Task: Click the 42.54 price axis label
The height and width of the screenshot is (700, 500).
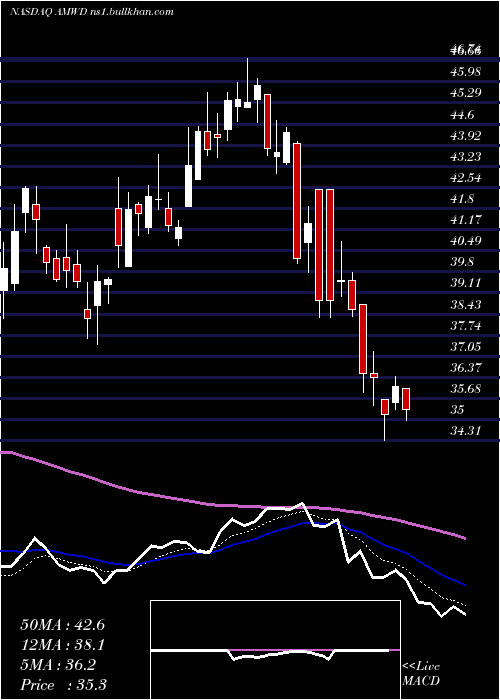Action: pyautogui.click(x=466, y=178)
